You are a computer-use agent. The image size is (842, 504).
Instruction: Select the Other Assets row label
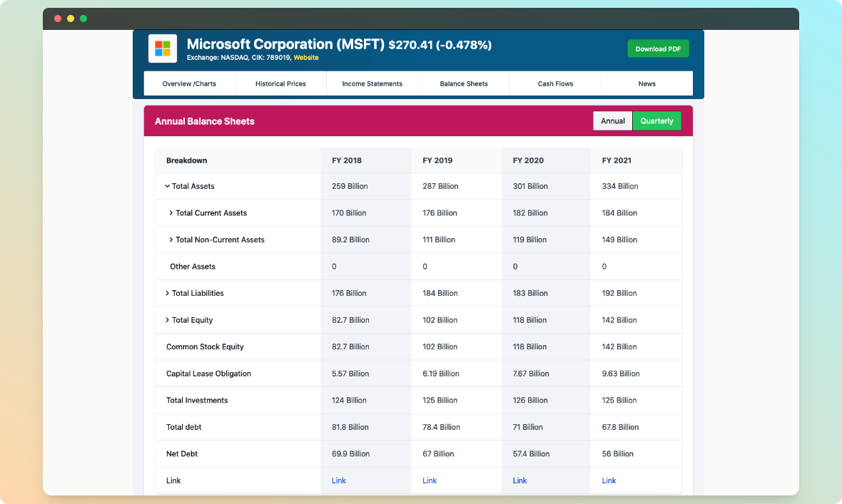[193, 266]
